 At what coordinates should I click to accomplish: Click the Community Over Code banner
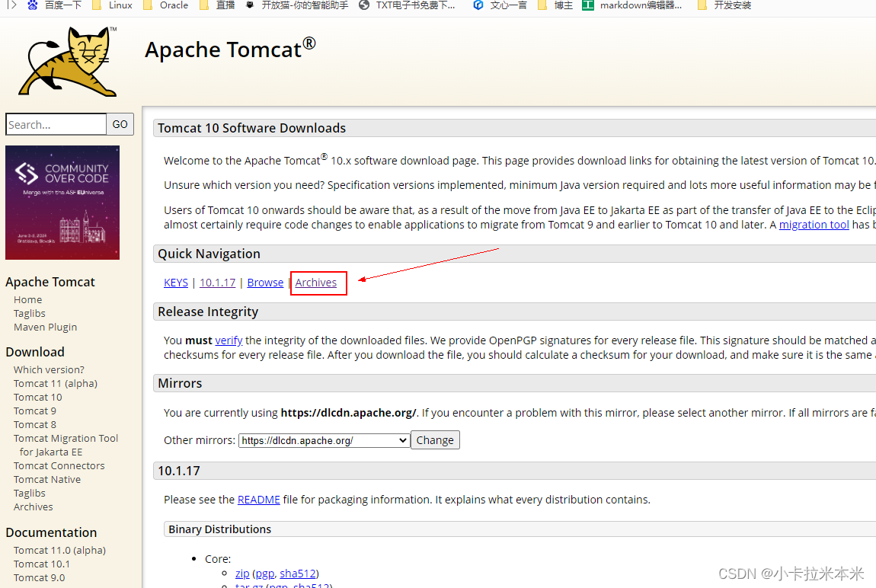click(62, 202)
